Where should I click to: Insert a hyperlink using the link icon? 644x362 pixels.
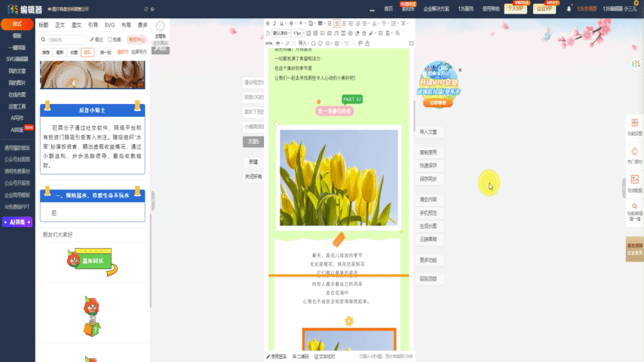coord(287,44)
